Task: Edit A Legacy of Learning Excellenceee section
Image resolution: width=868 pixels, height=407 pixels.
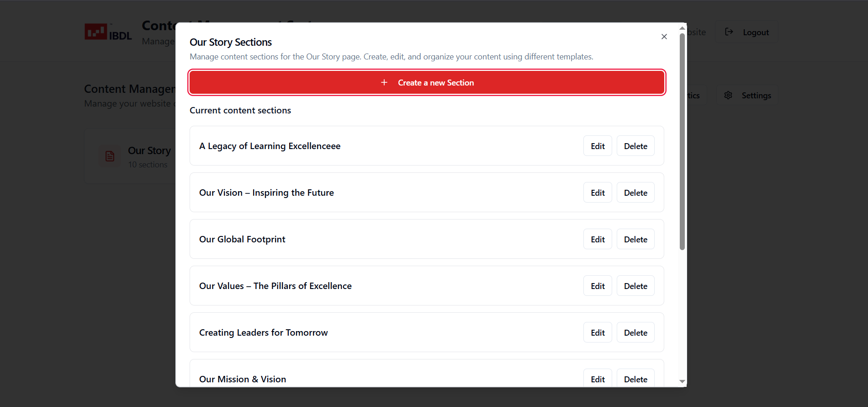Action: (x=598, y=146)
